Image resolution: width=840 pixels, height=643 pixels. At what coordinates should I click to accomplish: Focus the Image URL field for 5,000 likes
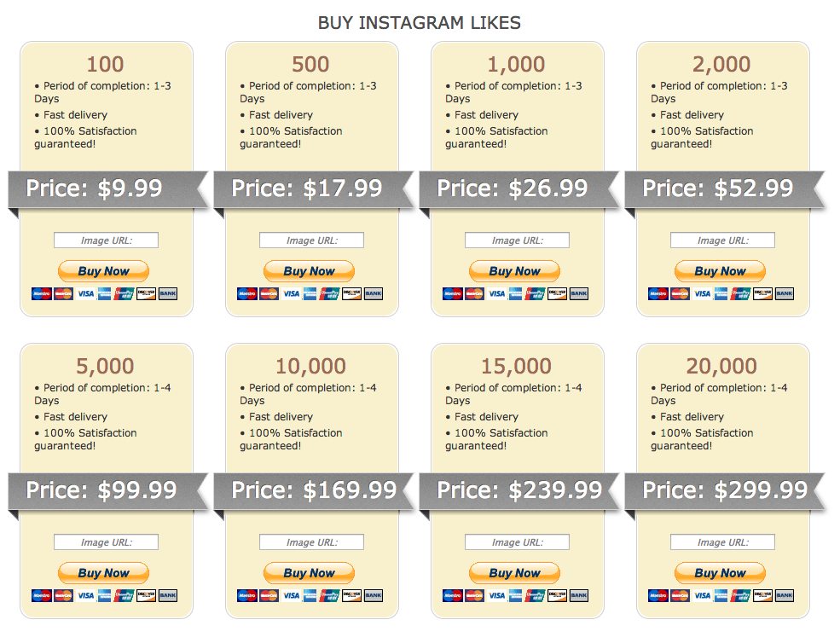[x=106, y=542]
